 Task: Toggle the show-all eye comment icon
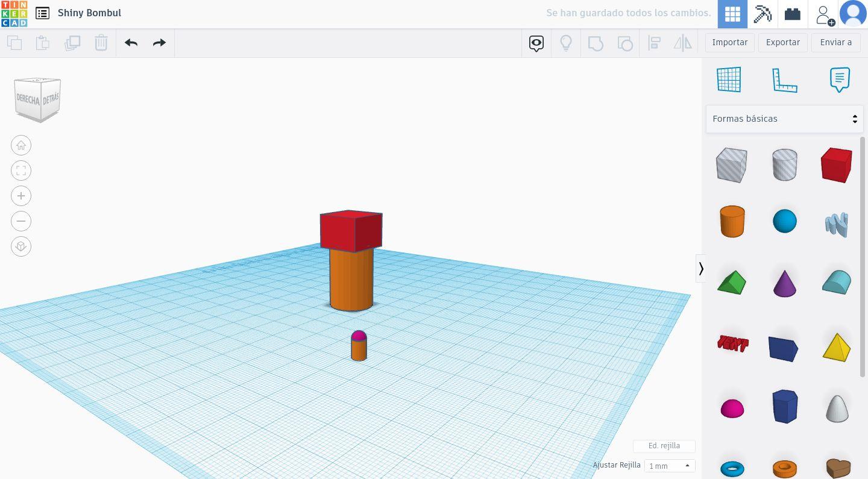[536, 43]
